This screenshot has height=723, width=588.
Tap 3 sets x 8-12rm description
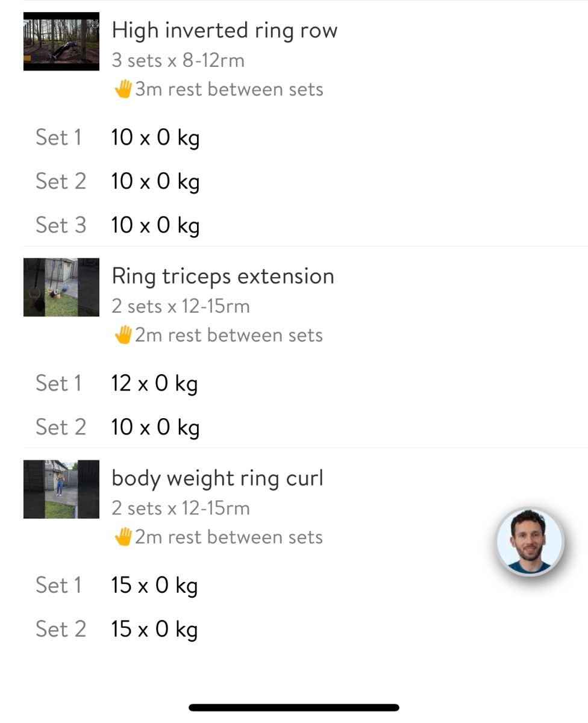click(178, 61)
